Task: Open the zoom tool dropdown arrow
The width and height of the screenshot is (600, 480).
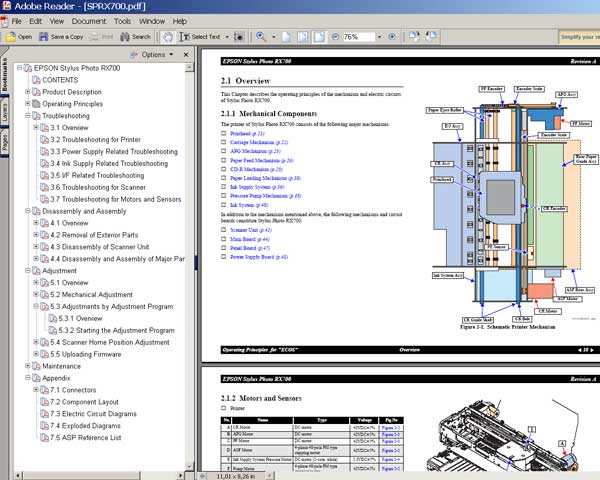Action: click(x=274, y=37)
